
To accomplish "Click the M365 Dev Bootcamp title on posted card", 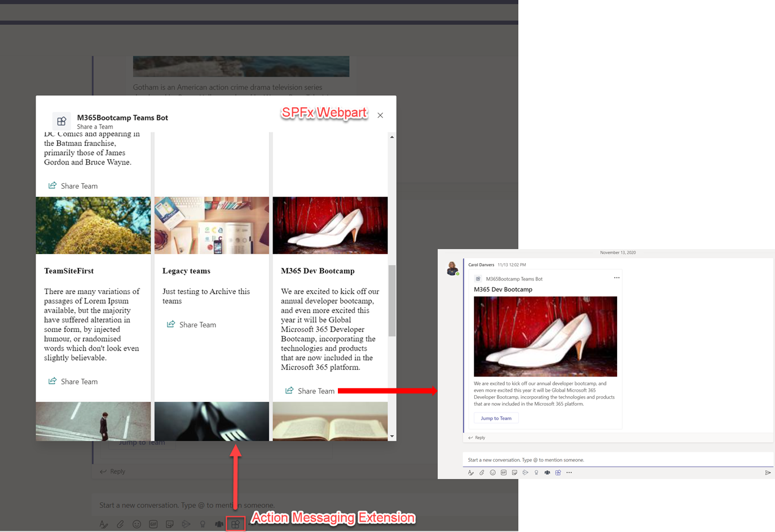I will (503, 290).
